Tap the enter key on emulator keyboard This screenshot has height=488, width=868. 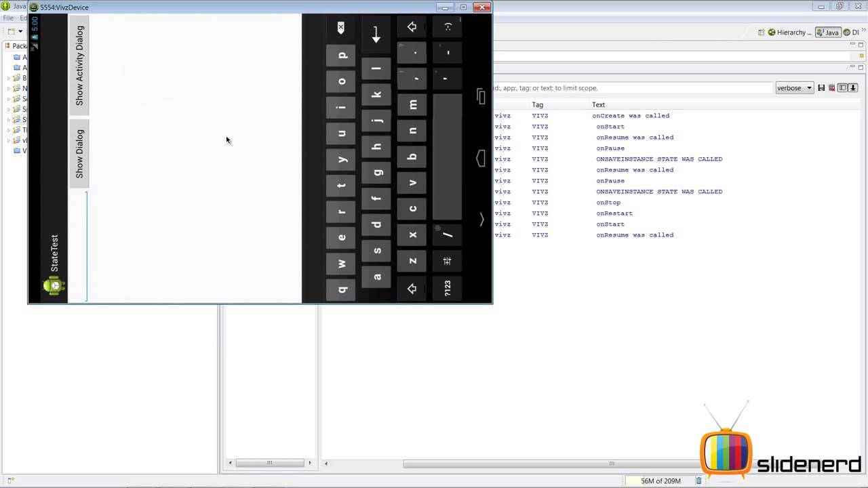tap(376, 34)
